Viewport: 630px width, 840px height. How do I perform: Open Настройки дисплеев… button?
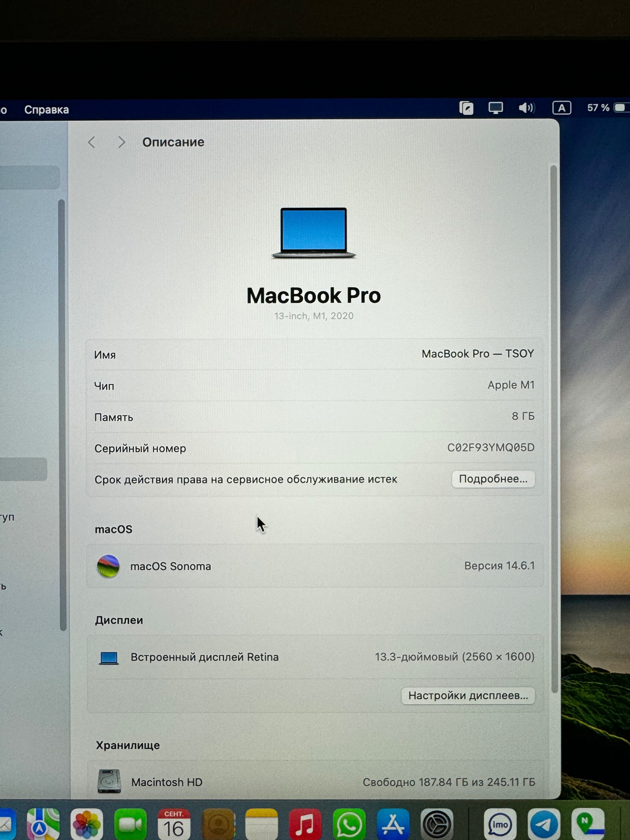coord(468,695)
